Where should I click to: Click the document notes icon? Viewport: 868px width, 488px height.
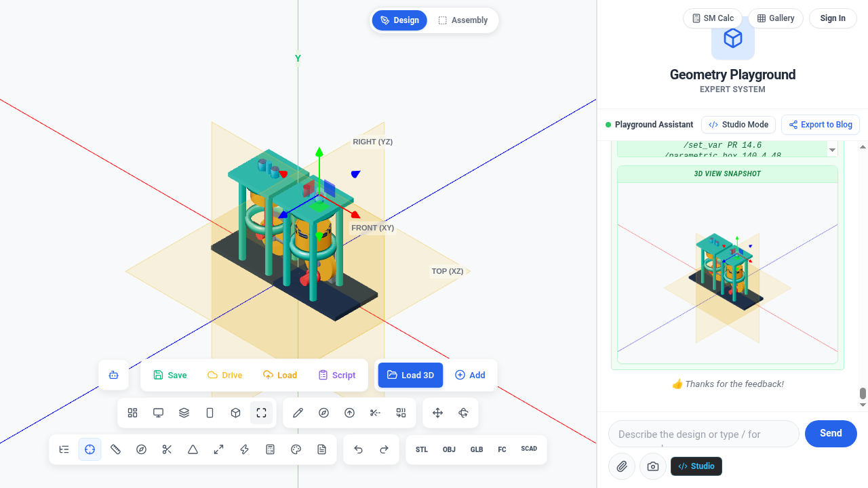click(x=322, y=449)
